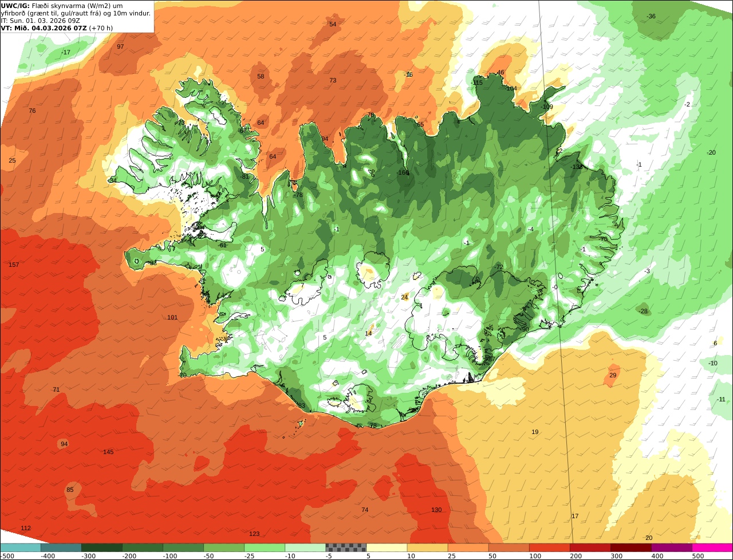
Task: Pick the orange legend swatch between 25 and 50
Action: pyautogui.click(x=467, y=547)
